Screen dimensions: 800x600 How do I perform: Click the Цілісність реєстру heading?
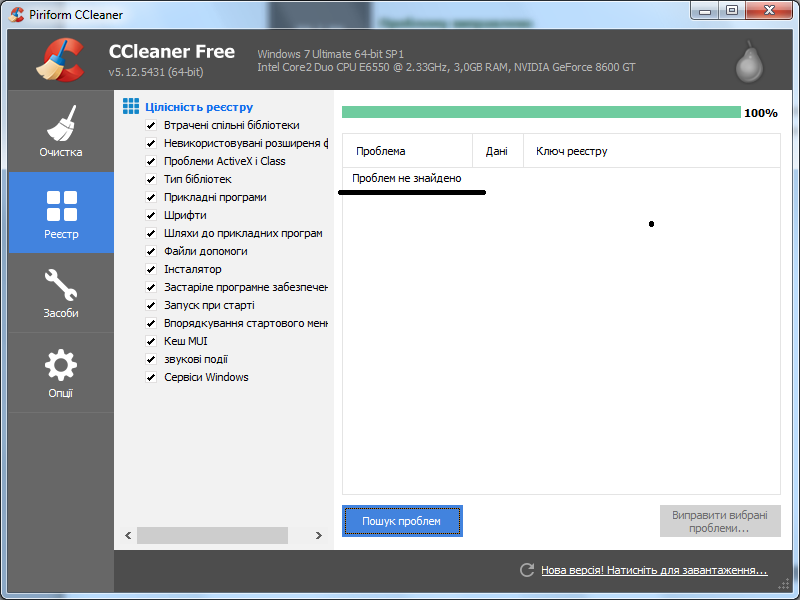[x=199, y=107]
